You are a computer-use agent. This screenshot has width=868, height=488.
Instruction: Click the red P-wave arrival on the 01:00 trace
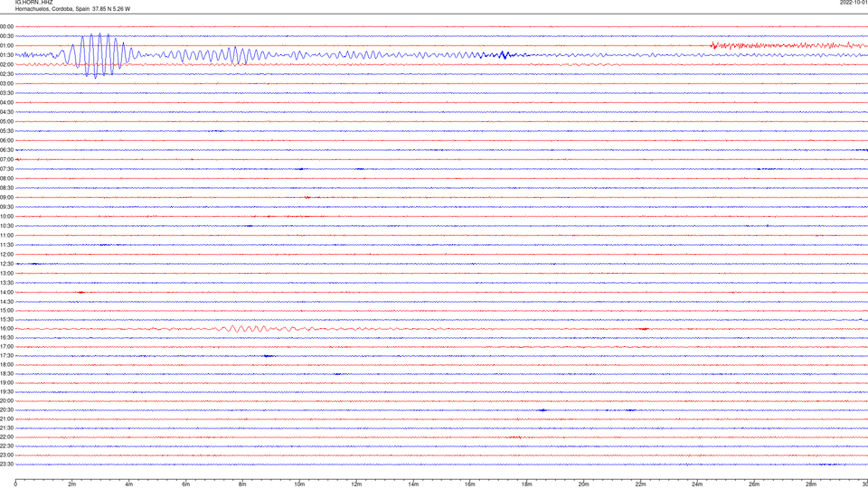(x=714, y=45)
